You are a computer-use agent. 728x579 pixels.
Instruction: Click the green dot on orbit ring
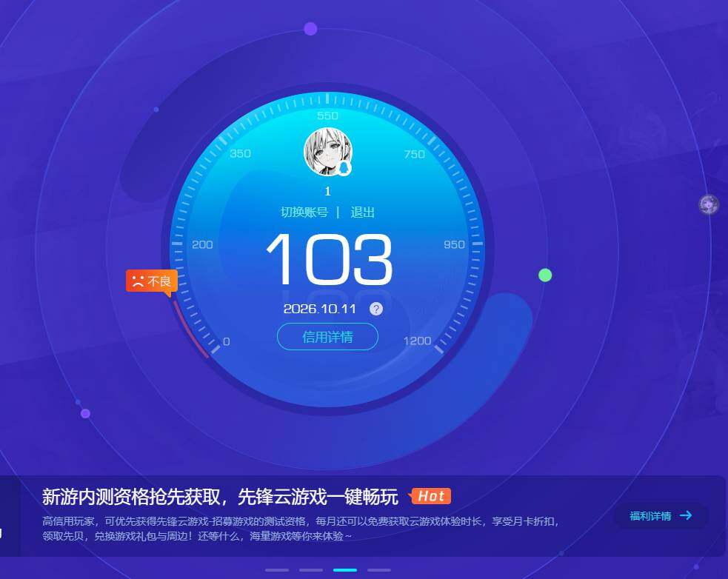[545, 275]
